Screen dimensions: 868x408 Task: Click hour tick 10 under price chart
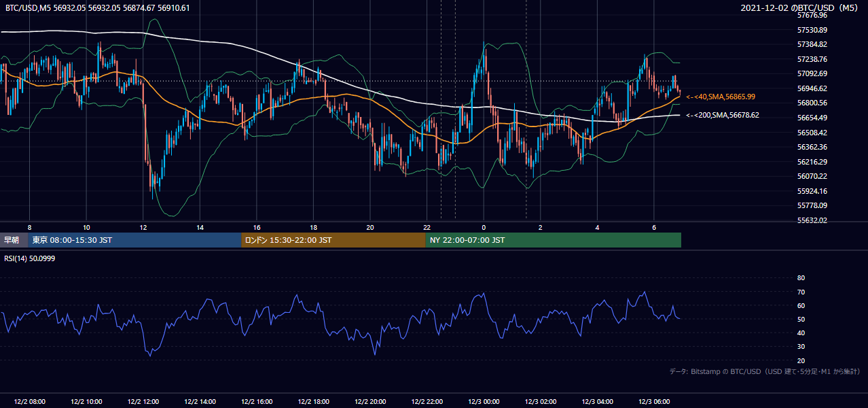pos(86,227)
